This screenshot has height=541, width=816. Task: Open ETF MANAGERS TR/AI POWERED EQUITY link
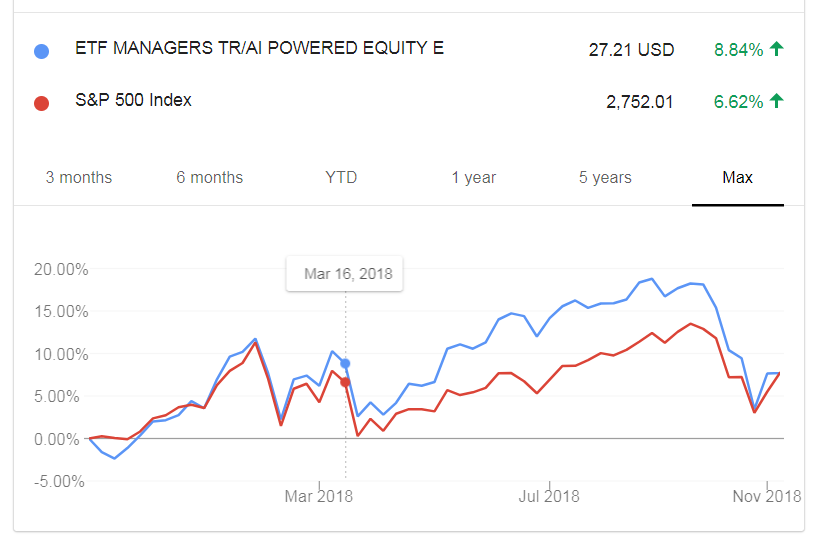pos(259,48)
